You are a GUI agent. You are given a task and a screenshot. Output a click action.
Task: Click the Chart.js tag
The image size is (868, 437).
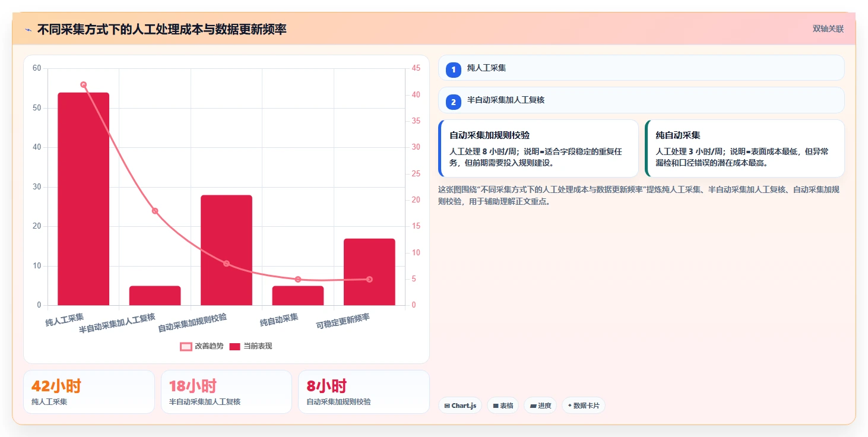(460, 406)
